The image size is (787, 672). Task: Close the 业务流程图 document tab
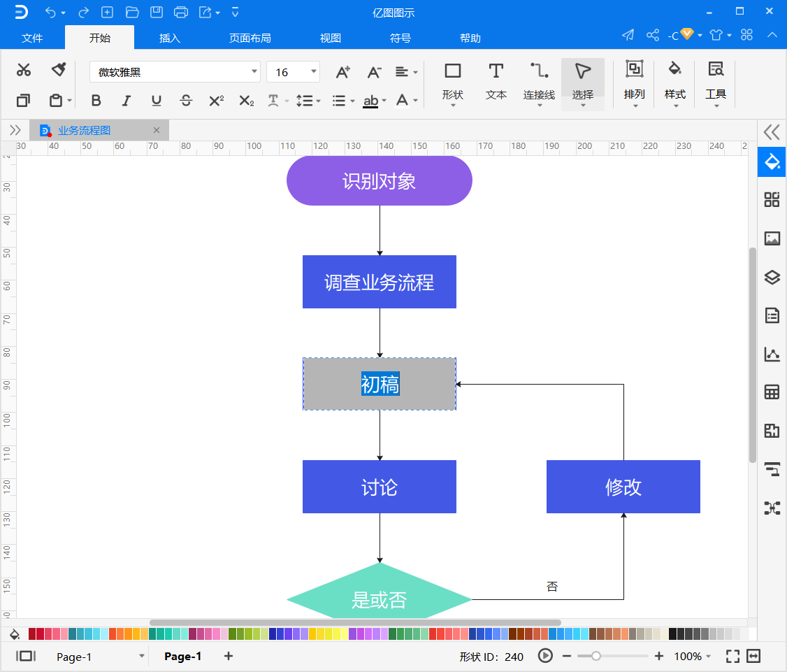tap(157, 130)
